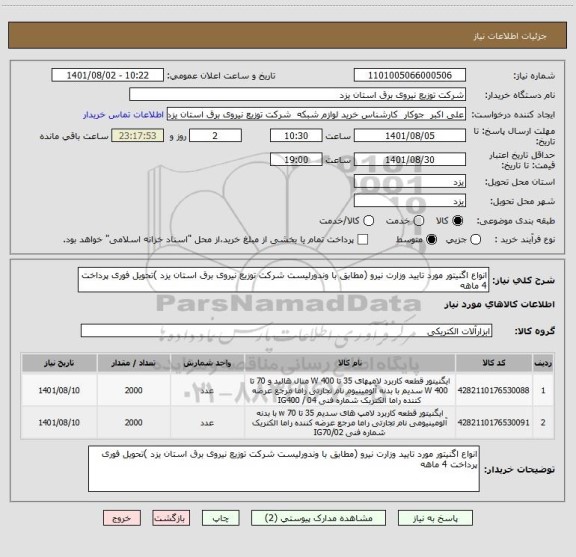Image resolution: width=576 pixels, height=557 pixels.
Task: Click price validity date 1401/08/30
Action: 410,159
